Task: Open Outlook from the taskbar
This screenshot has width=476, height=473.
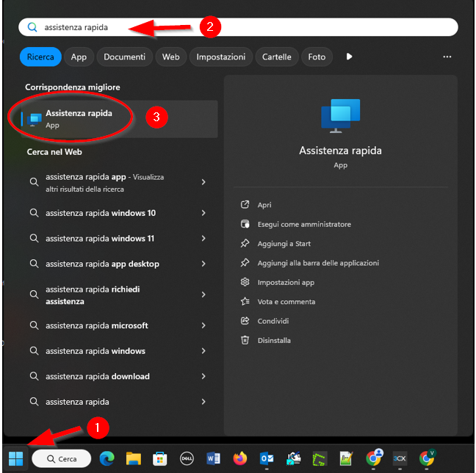Action: click(x=267, y=458)
